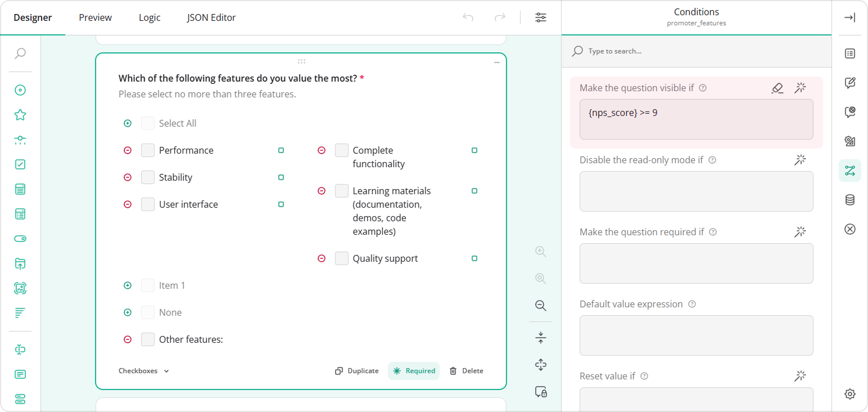868x412 pixels.
Task: Switch to the Logic tab
Action: click(x=150, y=17)
